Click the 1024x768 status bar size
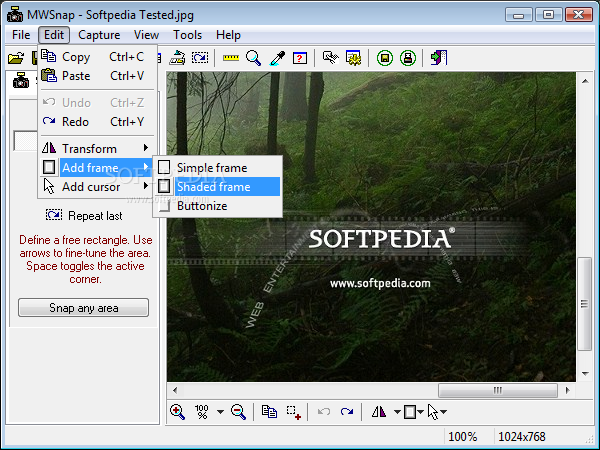The height and width of the screenshot is (450, 600). coord(522,437)
